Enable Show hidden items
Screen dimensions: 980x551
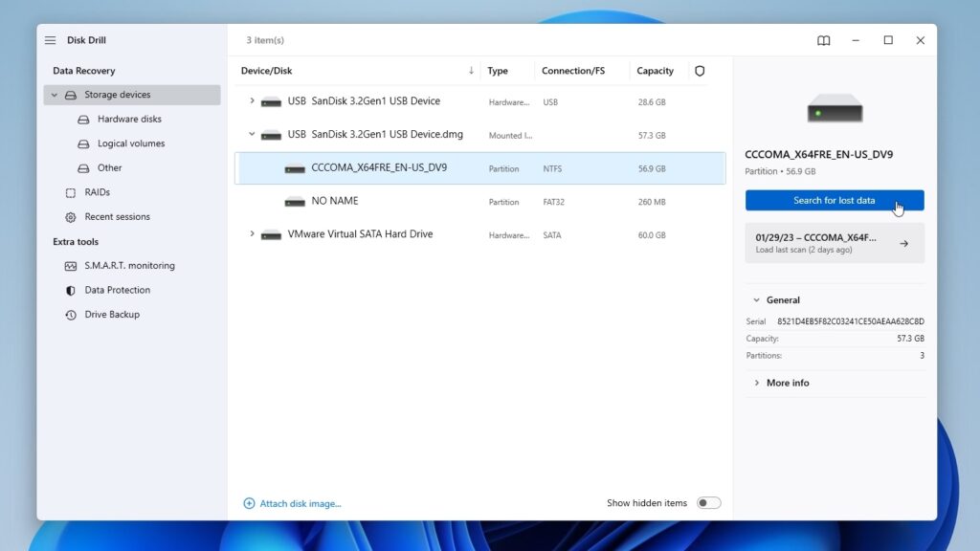click(x=708, y=502)
